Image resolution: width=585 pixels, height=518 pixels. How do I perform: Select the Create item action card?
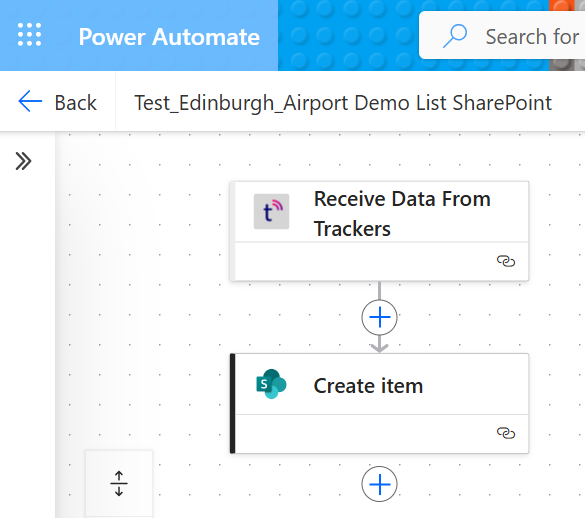point(379,403)
